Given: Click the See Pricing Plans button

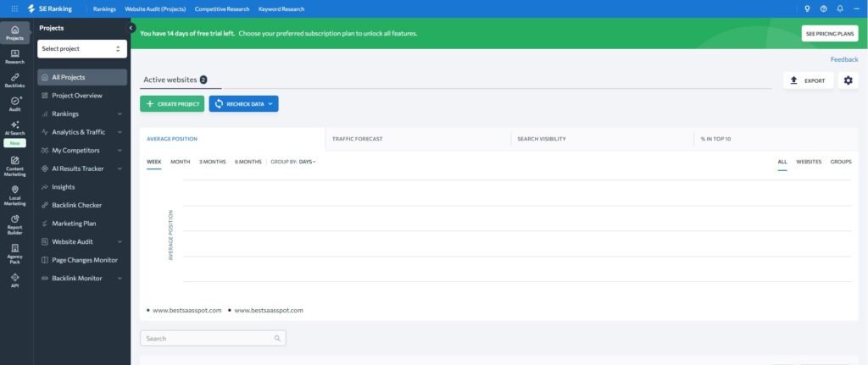Looking at the screenshot, I should 829,34.
